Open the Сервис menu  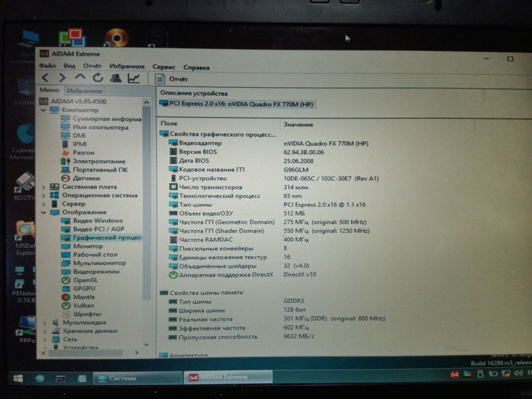(164, 67)
